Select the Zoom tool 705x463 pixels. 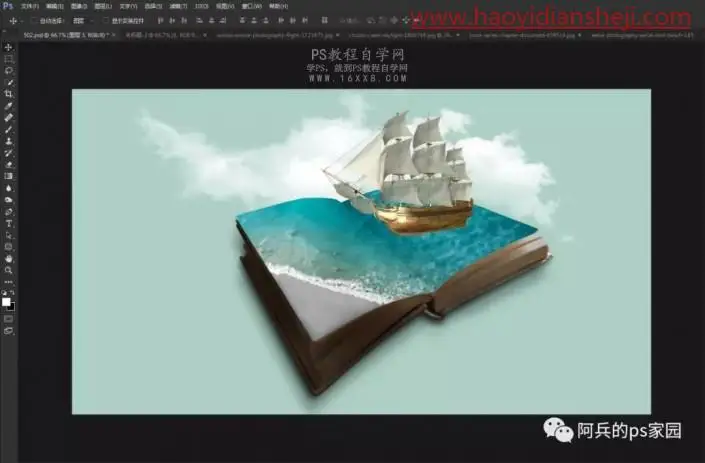coord(9,270)
